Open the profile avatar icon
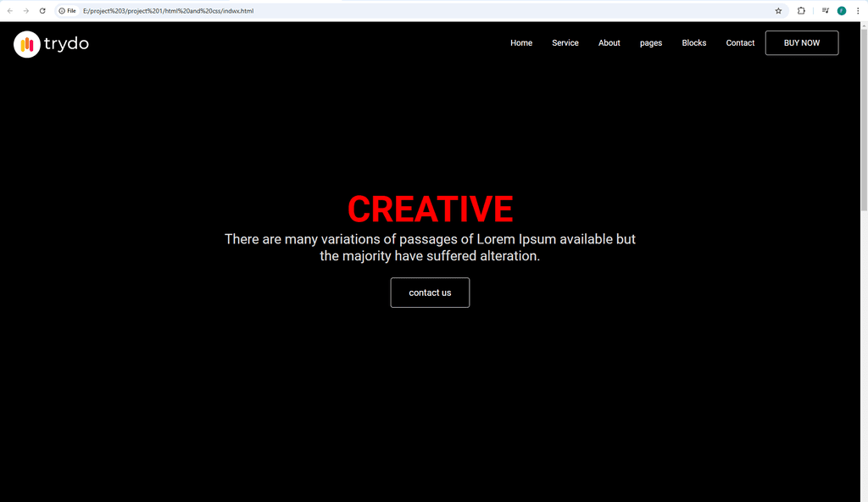Image resolution: width=868 pixels, height=502 pixels. (842, 10)
